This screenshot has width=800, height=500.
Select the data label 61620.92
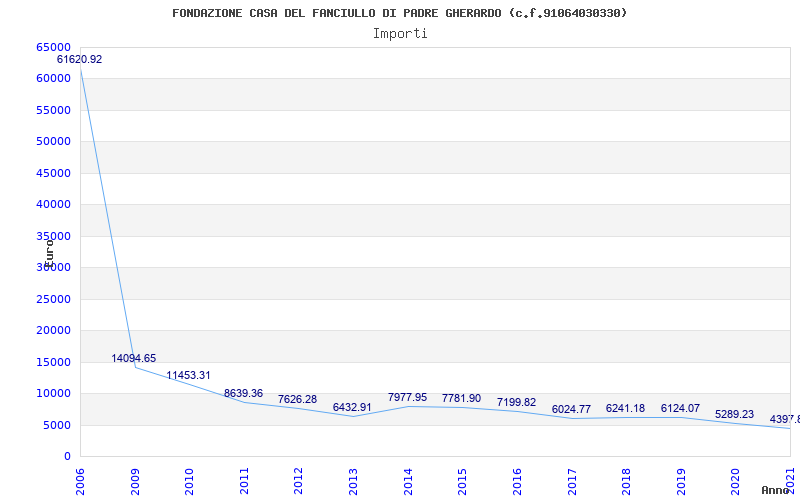coord(79,59)
